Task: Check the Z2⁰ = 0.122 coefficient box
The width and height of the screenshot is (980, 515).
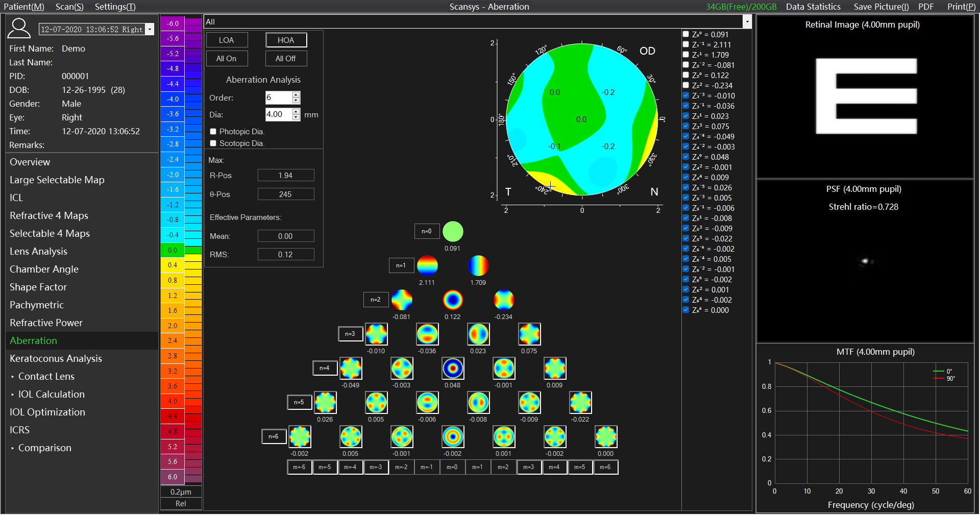Action: (x=686, y=75)
